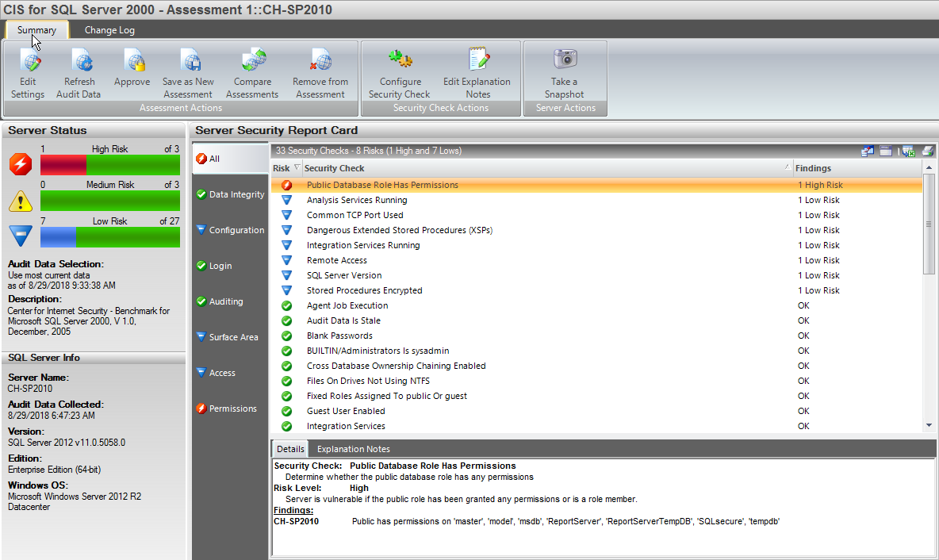Click the Server Status panel header

(94, 130)
